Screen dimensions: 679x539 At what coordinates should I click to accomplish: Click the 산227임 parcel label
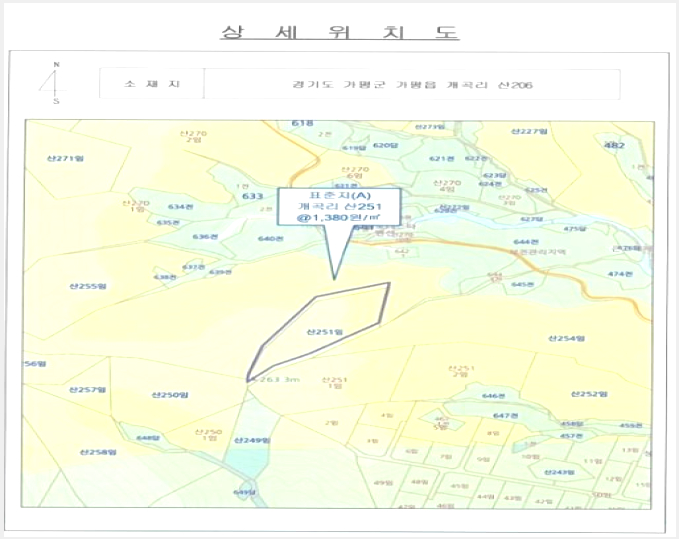[x=529, y=131]
